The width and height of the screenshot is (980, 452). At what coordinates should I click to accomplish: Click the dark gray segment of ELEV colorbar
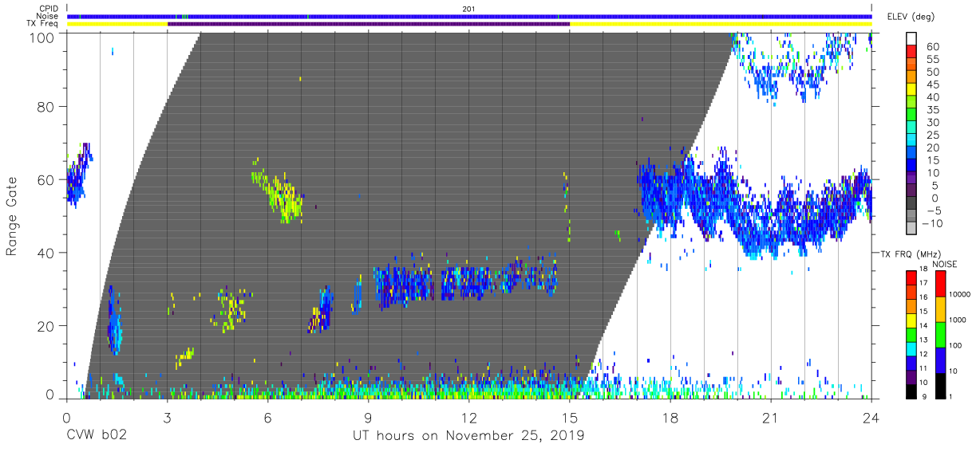click(x=913, y=204)
